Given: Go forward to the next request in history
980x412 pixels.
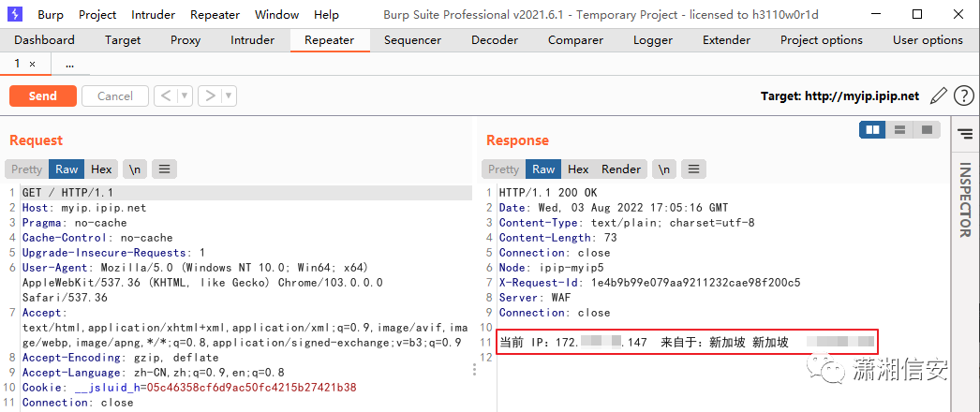Looking at the screenshot, I should pyautogui.click(x=210, y=96).
